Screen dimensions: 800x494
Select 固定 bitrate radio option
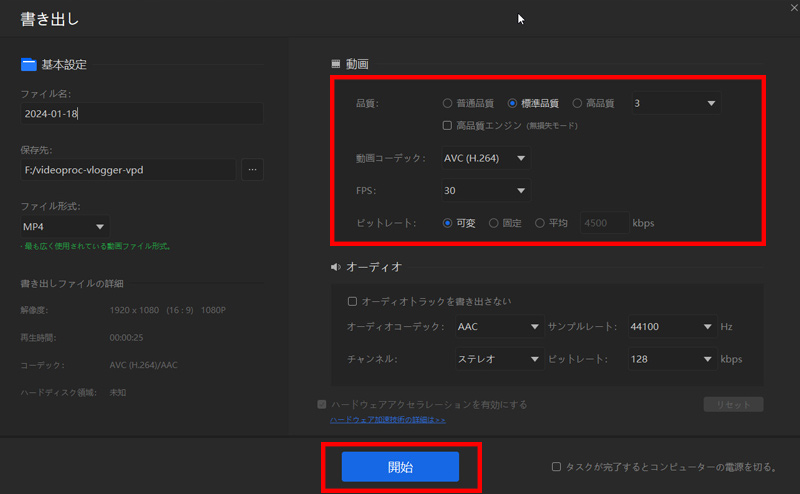pyautogui.click(x=494, y=223)
